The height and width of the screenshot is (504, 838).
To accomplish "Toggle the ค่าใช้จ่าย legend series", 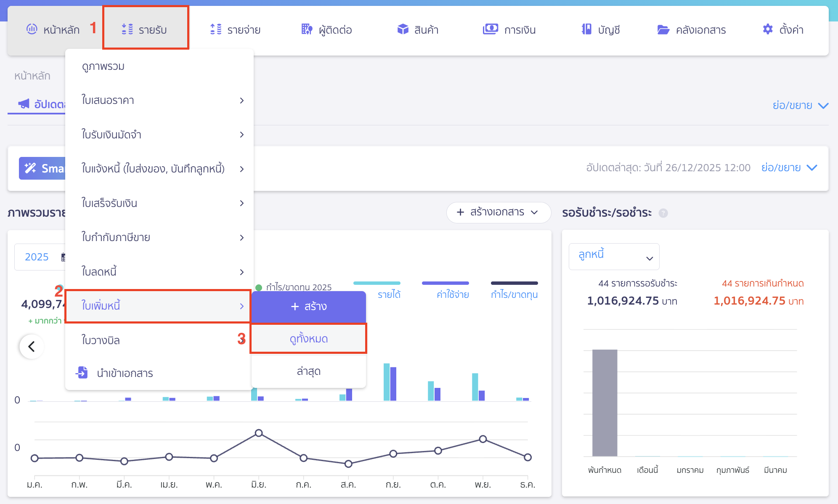I will (x=453, y=294).
